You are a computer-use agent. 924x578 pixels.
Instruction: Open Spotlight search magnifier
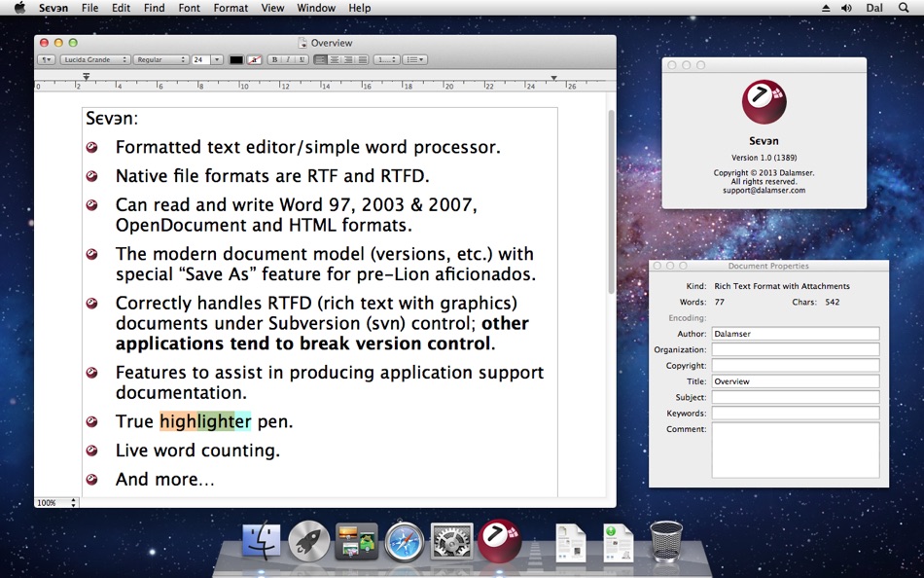pos(904,8)
